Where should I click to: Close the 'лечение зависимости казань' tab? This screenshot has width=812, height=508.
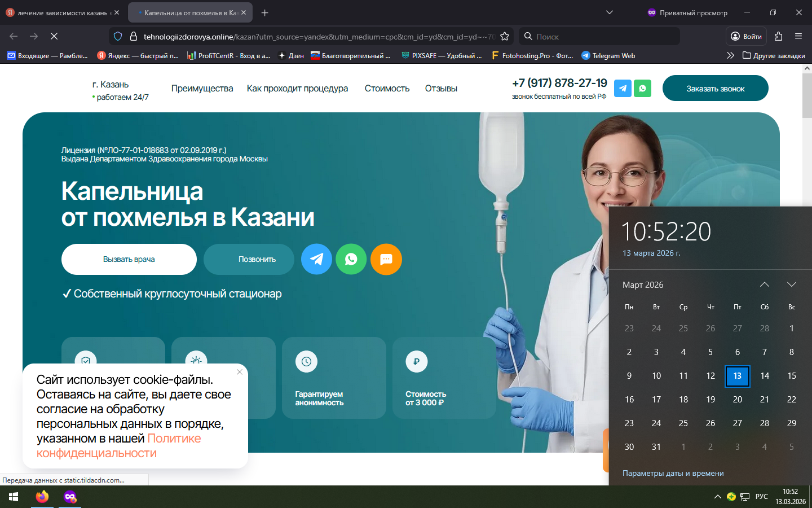click(117, 12)
